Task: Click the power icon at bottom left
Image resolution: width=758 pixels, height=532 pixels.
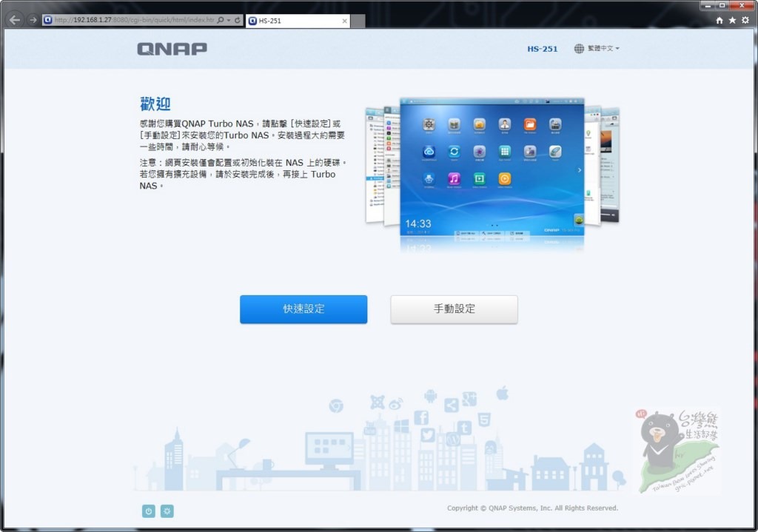Action: pyautogui.click(x=148, y=511)
